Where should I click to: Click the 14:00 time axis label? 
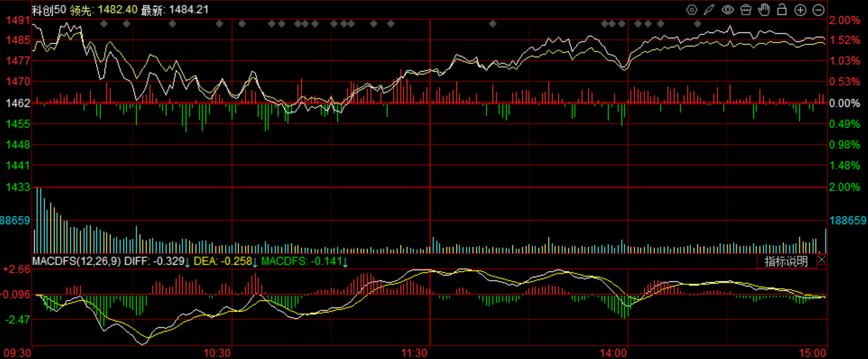pyautogui.click(x=614, y=352)
